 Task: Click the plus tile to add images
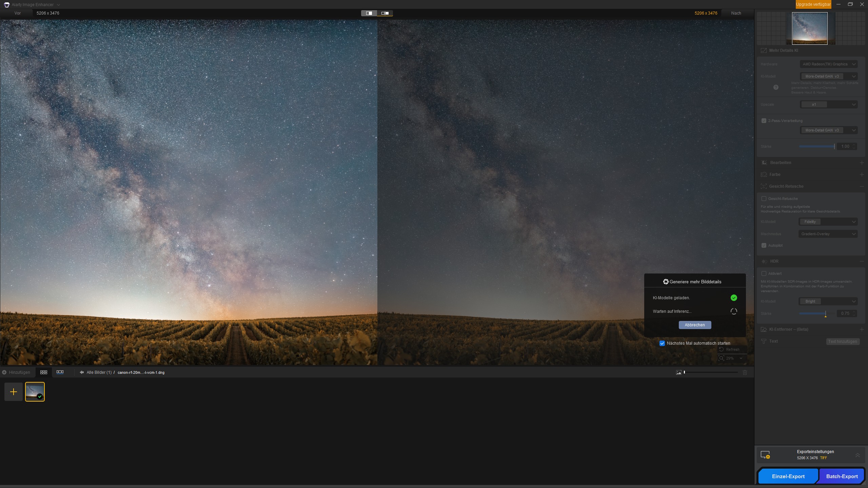click(x=14, y=392)
